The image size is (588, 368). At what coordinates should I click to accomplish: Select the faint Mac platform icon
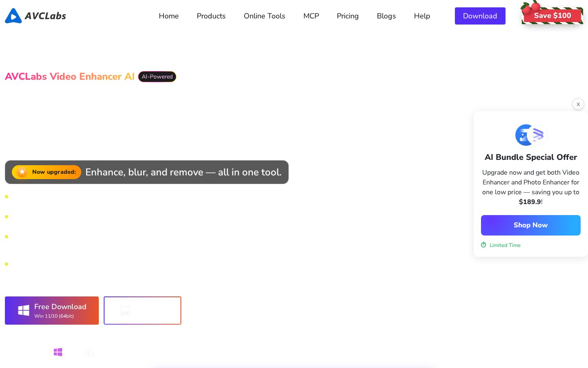coord(89,352)
